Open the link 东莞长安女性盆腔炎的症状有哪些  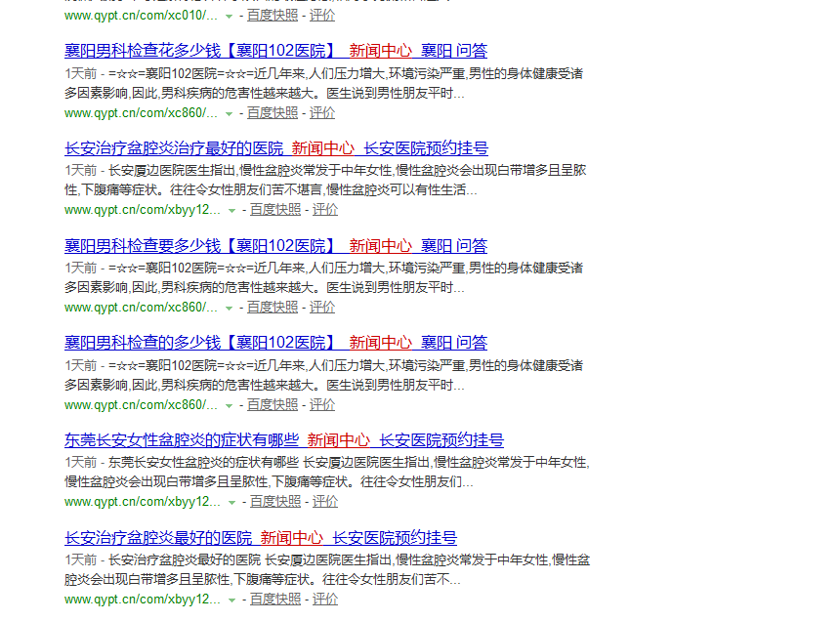[x=176, y=439]
